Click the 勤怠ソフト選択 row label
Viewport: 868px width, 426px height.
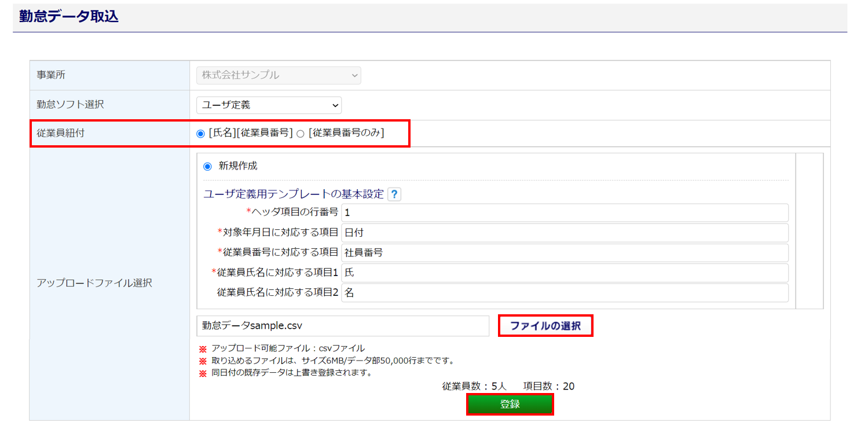click(x=70, y=105)
